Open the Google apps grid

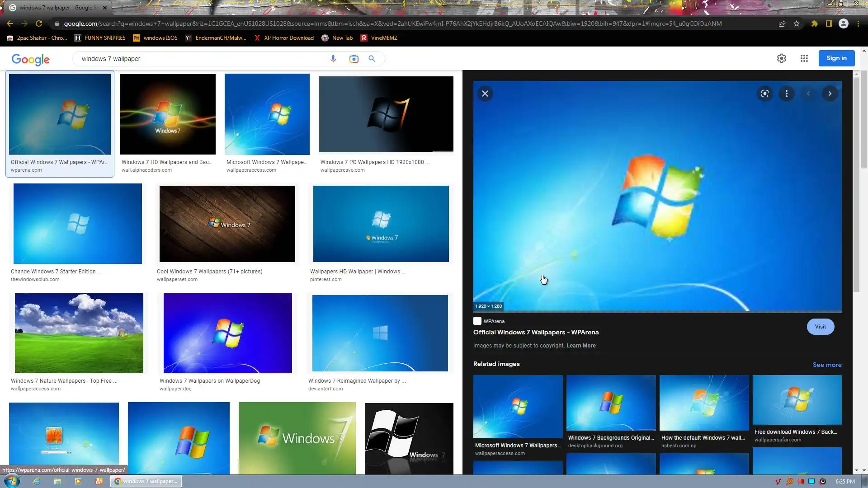pyautogui.click(x=804, y=58)
